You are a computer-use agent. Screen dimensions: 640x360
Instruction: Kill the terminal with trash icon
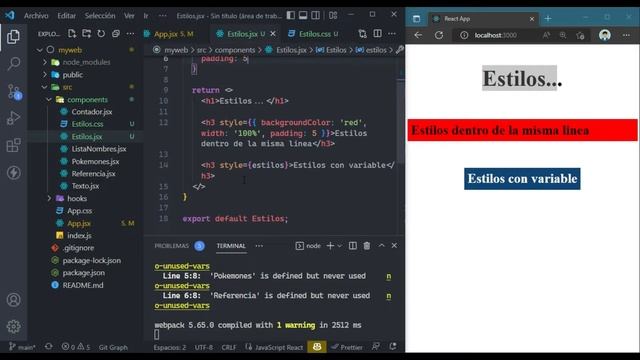367,246
